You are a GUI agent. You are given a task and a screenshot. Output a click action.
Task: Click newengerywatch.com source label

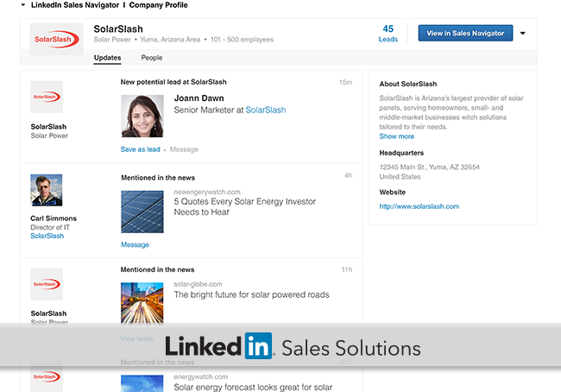(207, 192)
